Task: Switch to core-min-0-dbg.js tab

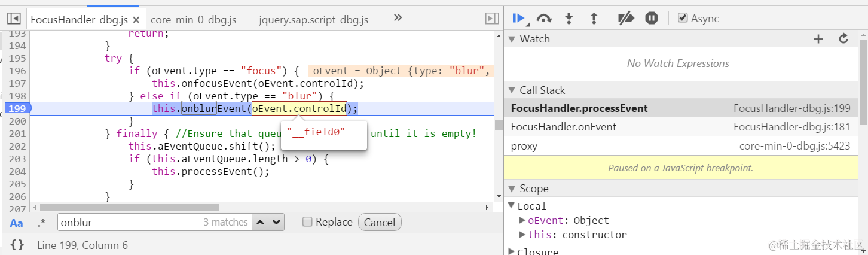Action: [x=194, y=19]
